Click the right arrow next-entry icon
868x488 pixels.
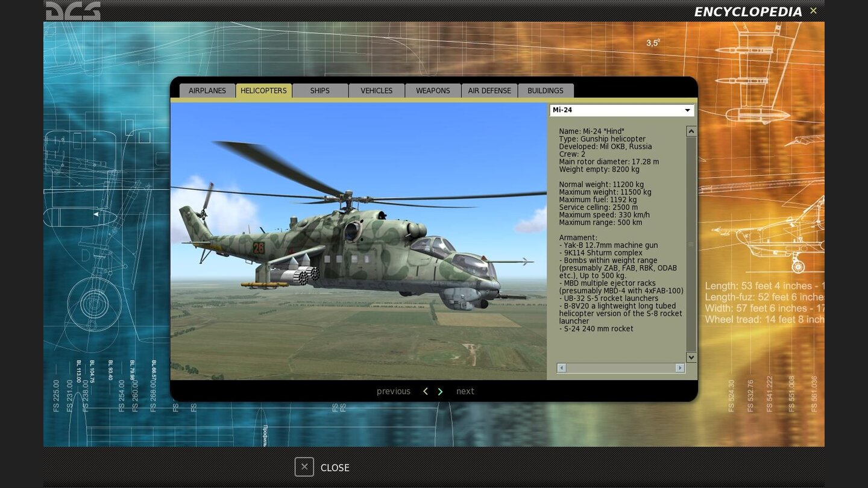pos(440,392)
